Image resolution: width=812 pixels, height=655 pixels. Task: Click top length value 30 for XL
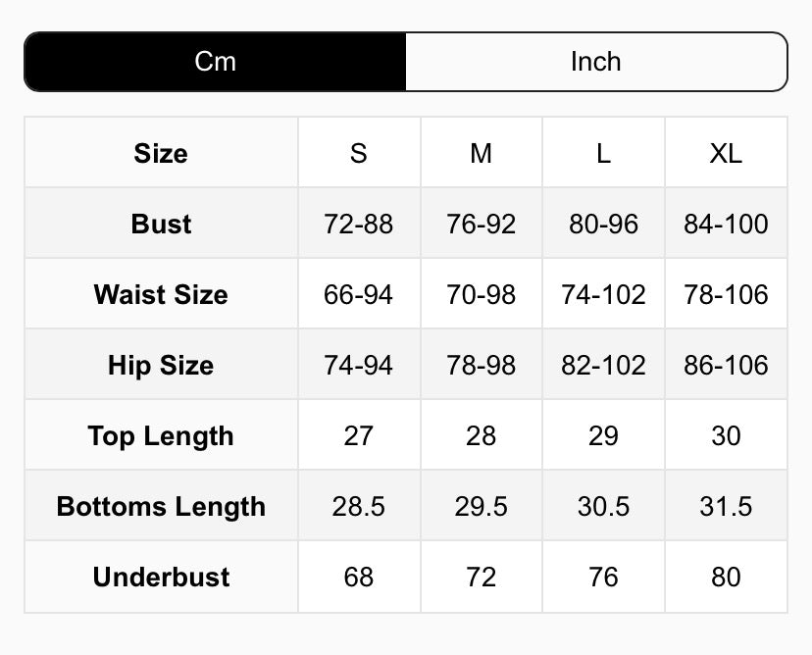(x=726, y=435)
